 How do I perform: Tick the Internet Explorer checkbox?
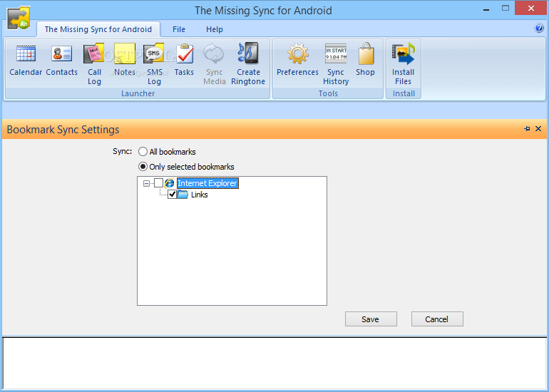tap(158, 183)
